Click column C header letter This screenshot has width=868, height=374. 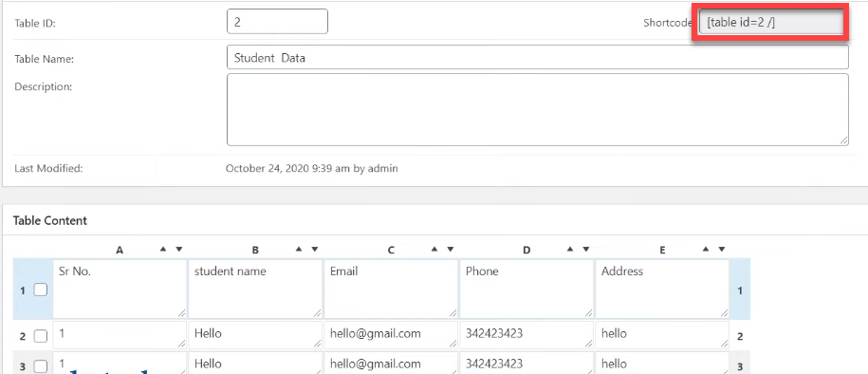[x=391, y=251]
